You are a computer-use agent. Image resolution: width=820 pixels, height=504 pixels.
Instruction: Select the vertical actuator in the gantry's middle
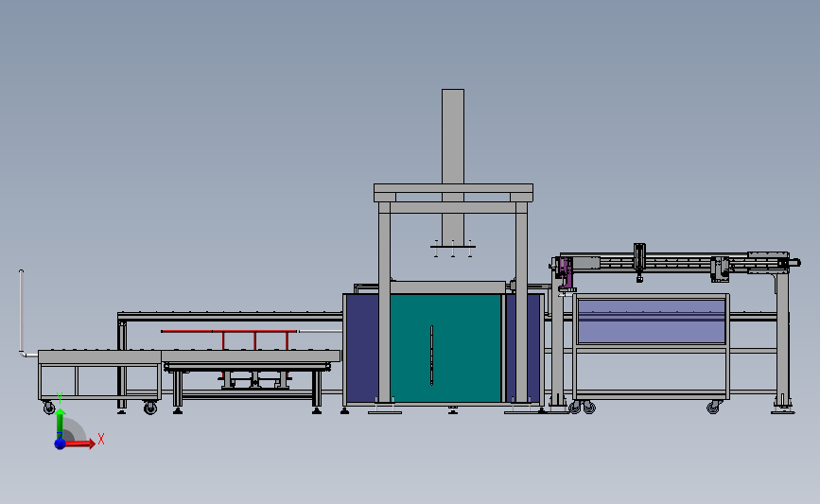coord(639,261)
